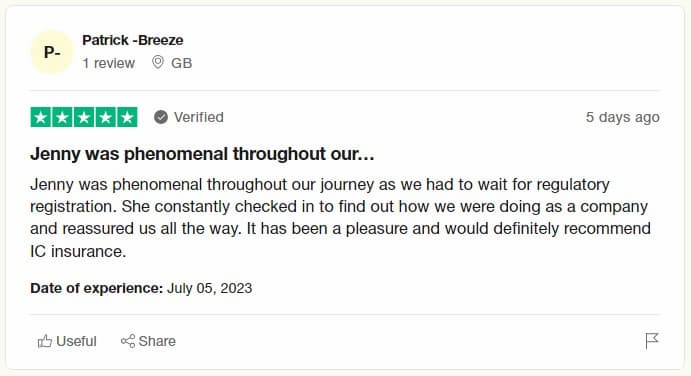Image resolution: width=691 pixels, height=376 pixels.
Task: Click the Share network icon
Action: click(128, 341)
